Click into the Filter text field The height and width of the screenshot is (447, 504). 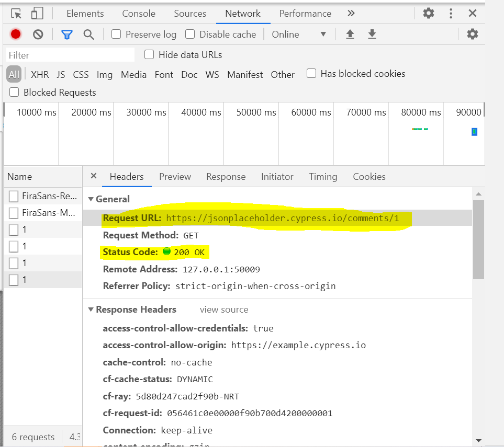(x=70, y=55)
